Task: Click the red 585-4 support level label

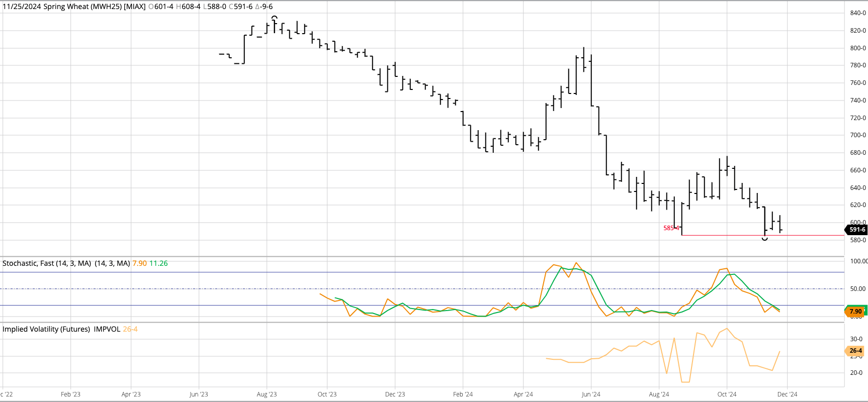Action: click(671, 228)
